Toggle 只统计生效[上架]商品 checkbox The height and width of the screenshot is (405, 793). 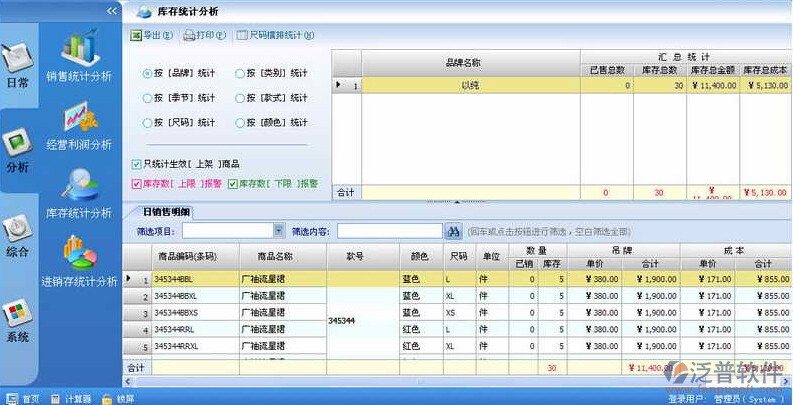click(x=136, y=163)
